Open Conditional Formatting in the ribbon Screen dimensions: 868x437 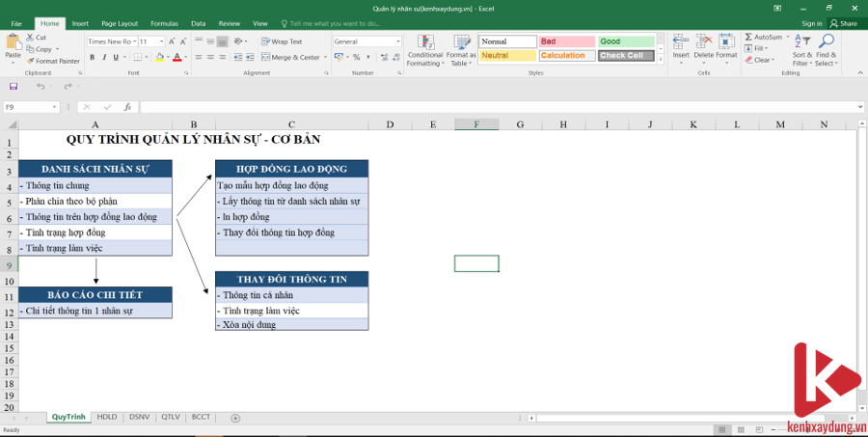pos(424,50)
